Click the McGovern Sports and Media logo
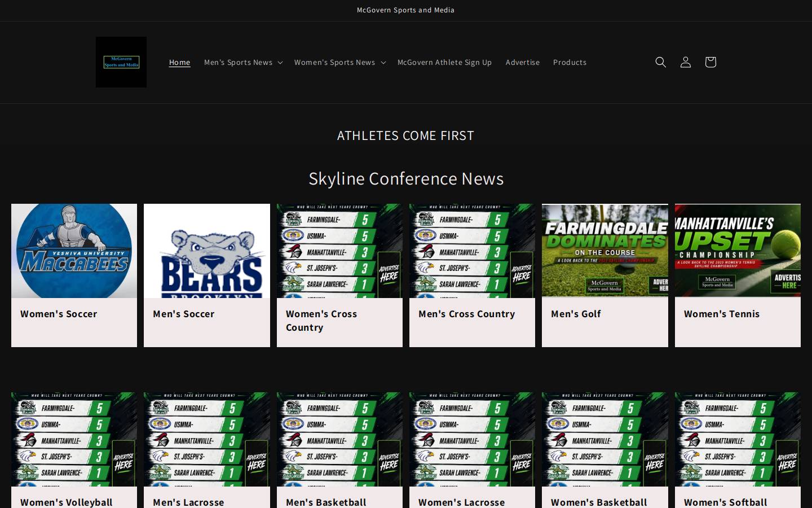Viewport: 812px width, 508px height. [121, 62]
